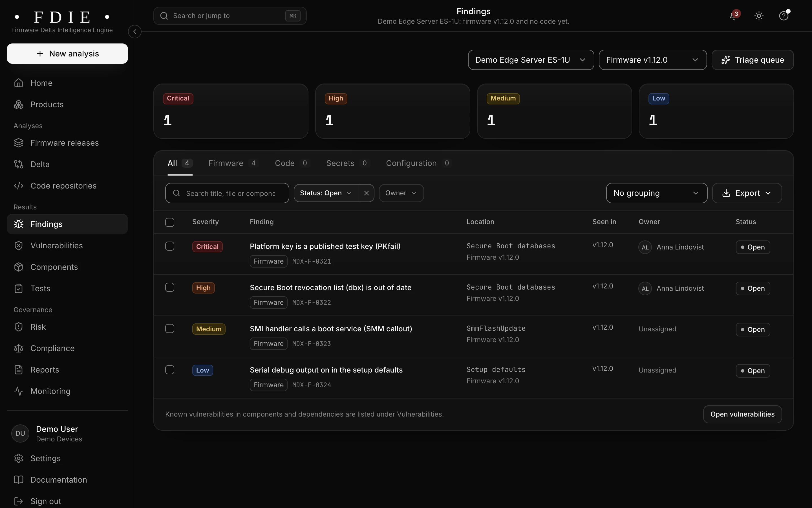This screenshot has width=812, height=508.
Task: Tick the select-all checkbox in the table header
Action: pyautogui.click(x=170, y=222)
